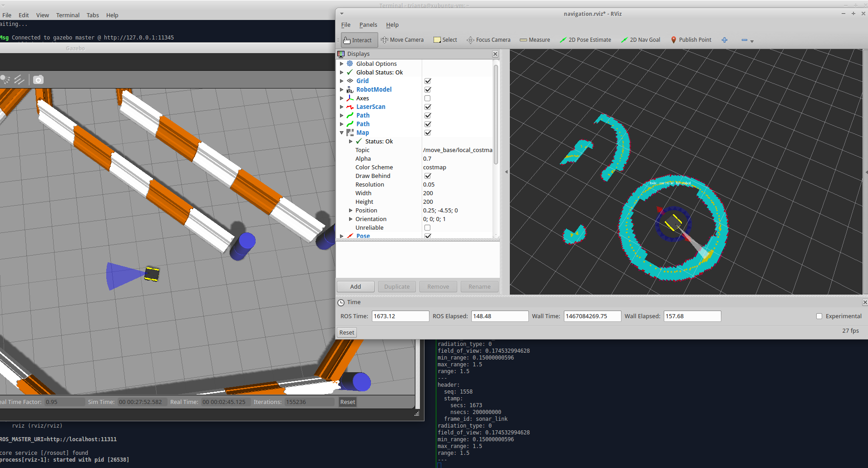Enable the Axes display checkbox
Viewport: 868px width, 468px height.
coord(428,98)
